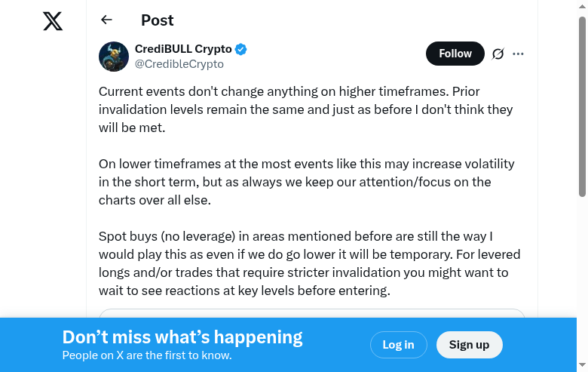Click the paragraph starting "Spot buys (no leverage)"
The image size is (588, 372).
pyautogui.click(x=309, y=263)
